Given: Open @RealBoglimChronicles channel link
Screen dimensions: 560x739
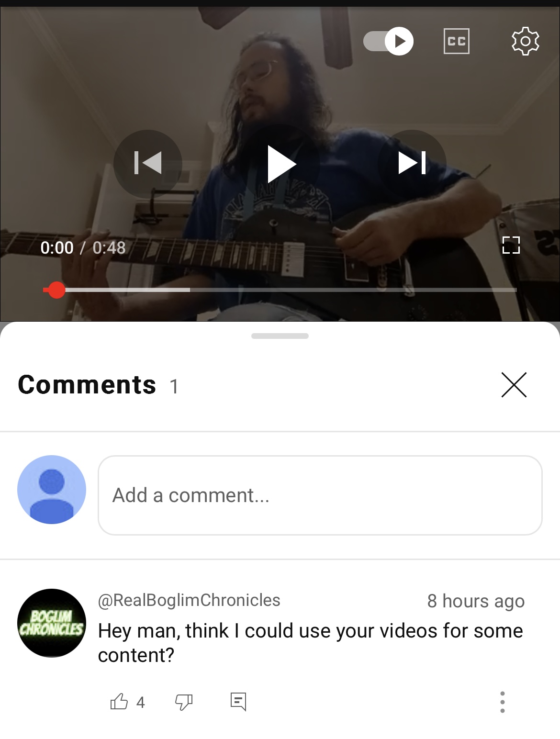Looking at the screenshot, I should coord(189,600).
